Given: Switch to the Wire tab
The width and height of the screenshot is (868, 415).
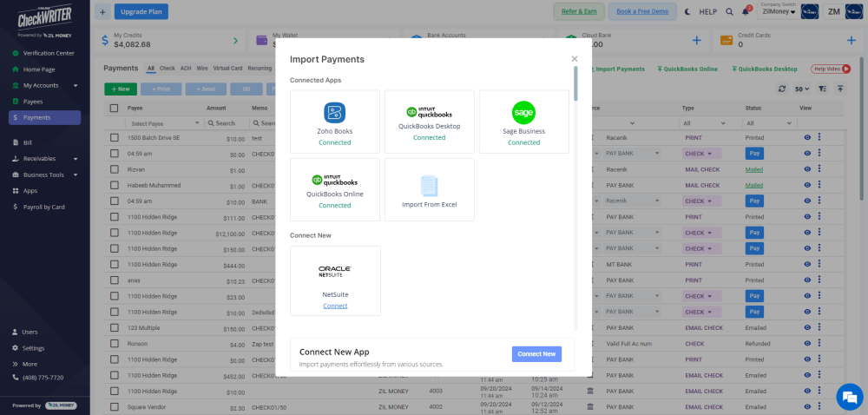Looking at the screenshot, I should point(202,69).
